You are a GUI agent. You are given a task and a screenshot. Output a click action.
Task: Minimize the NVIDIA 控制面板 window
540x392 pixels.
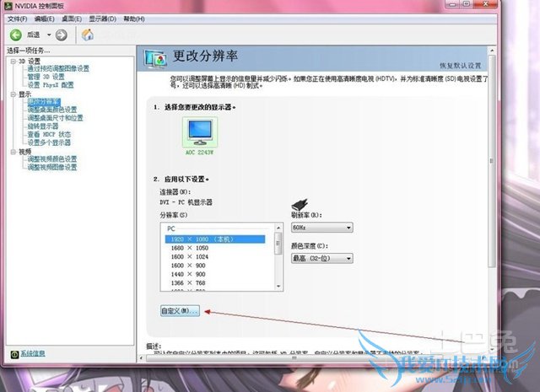point(452,4)
